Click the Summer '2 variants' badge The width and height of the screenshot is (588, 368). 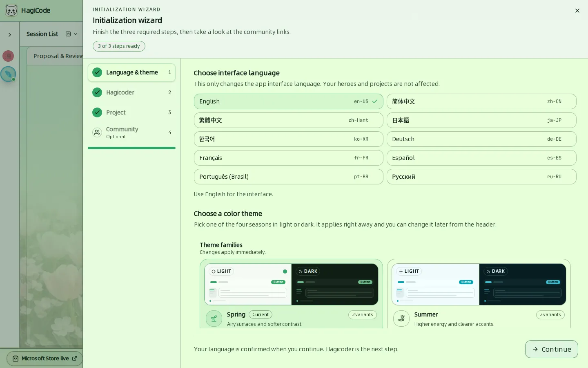click(550, 315)
